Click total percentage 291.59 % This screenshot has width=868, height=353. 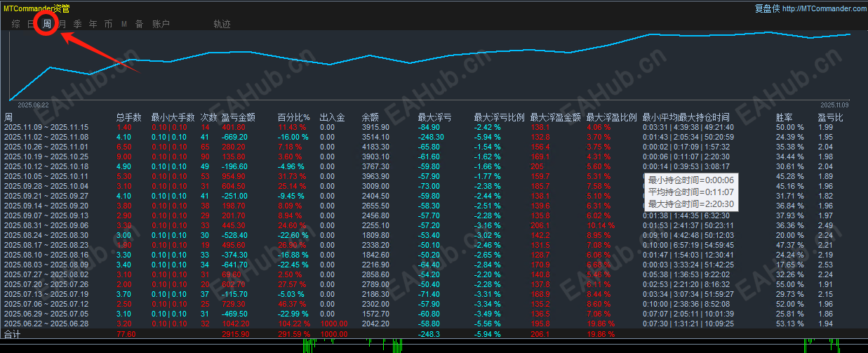click(x=294, y=335)
